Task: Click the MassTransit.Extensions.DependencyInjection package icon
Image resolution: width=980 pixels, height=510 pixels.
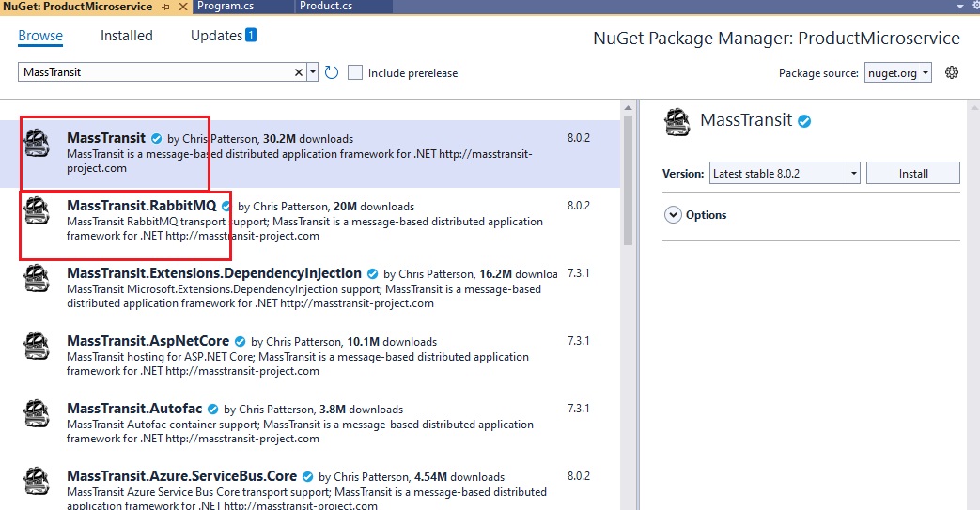Action: (37, 277)
